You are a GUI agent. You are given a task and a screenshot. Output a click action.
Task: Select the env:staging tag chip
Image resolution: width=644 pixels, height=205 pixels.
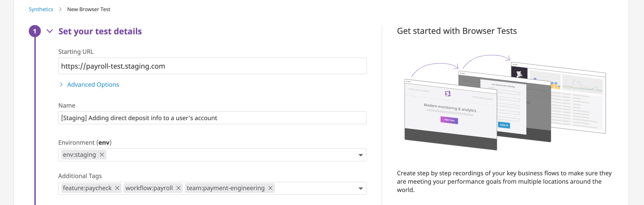[x=79, y=154]
